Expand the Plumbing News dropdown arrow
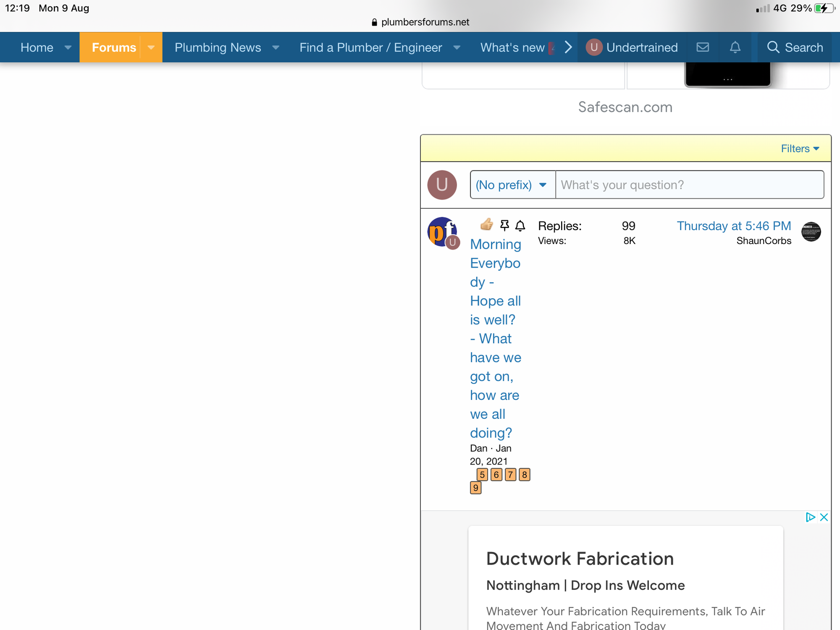840x630 pixels. (x=276, y=47)
